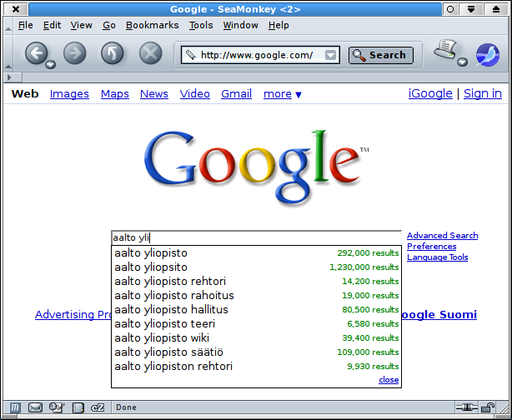This screenshot has height=420, width=512.
Task: Open the Back button history dropdown arrow
Action: coord(50,64)
